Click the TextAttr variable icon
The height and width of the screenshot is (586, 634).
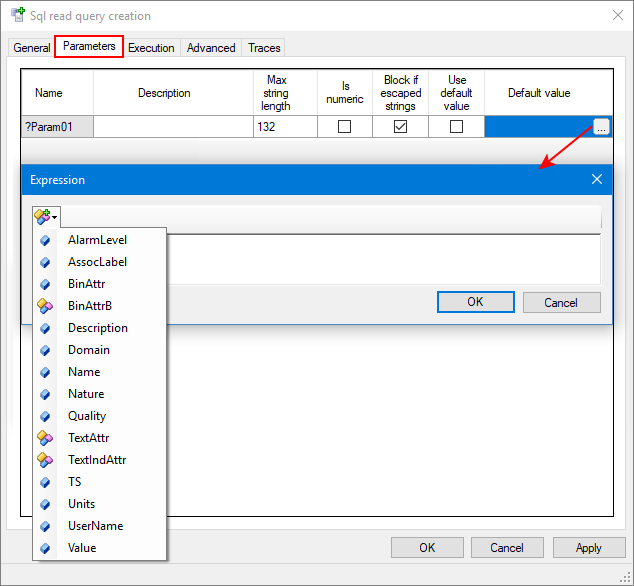coord(45,438)
